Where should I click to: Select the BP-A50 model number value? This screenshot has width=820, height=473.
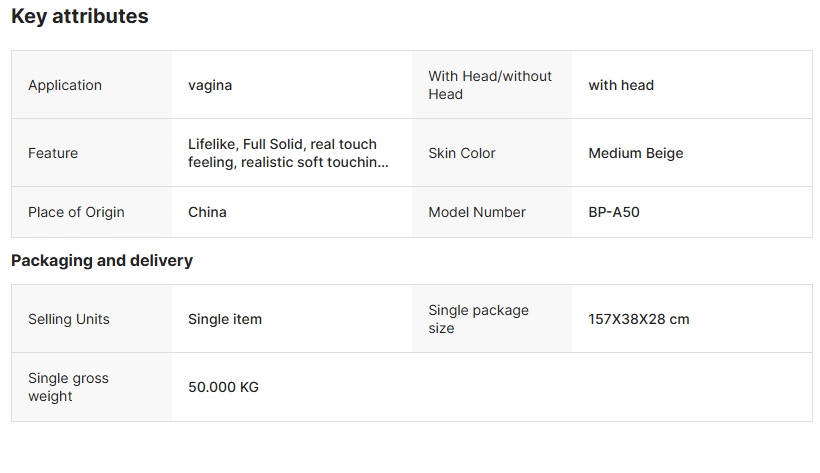tap(614, 212)
